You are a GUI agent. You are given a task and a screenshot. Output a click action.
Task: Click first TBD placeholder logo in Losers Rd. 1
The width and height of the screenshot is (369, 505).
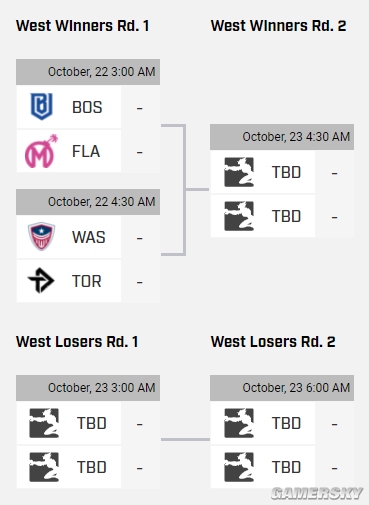(x=44, y=423)
